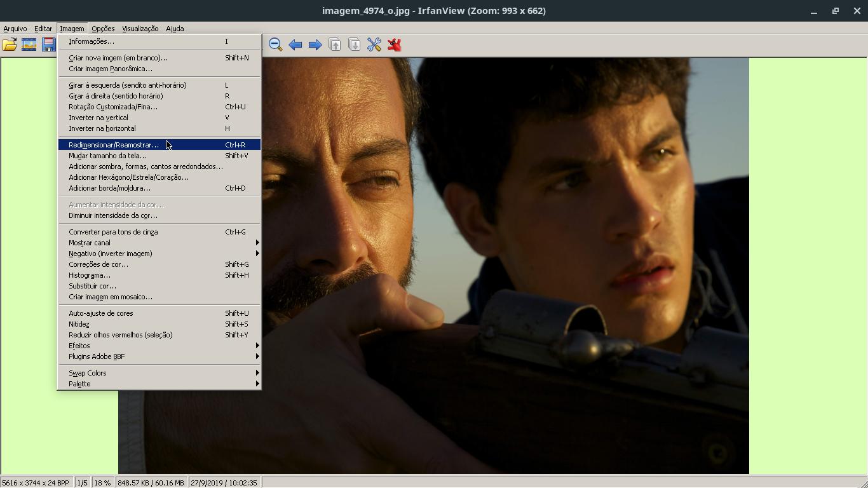This screenshot has width=868, height=488.
Task: Open Correções de cor...
Action: (159, 264)
